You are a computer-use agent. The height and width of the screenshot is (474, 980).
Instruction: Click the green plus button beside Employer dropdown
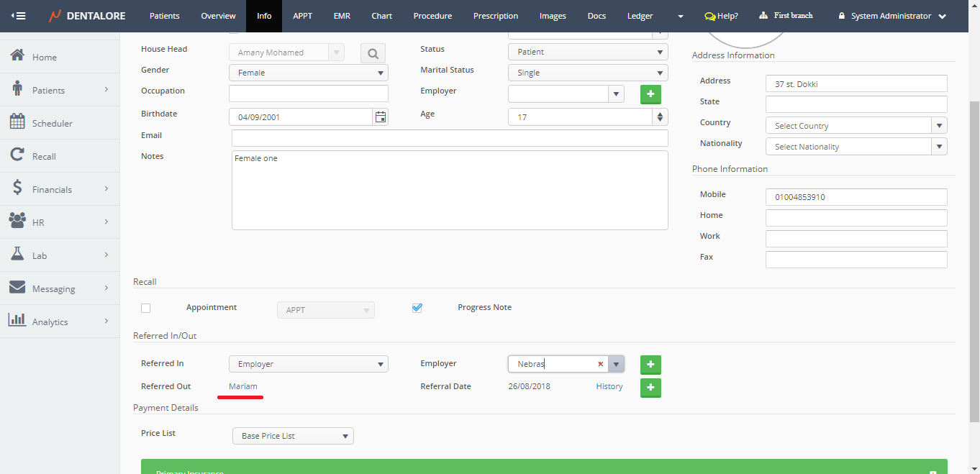click(x=650, y=94)
